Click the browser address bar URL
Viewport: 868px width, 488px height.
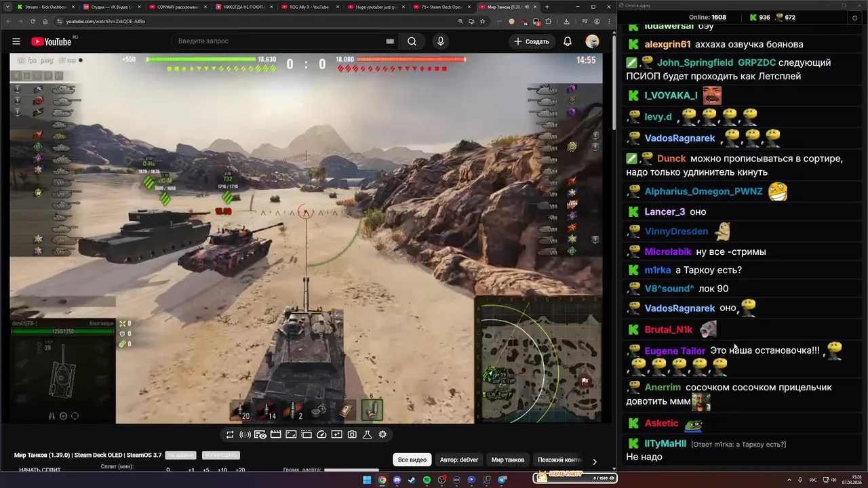tap(106, 21)
